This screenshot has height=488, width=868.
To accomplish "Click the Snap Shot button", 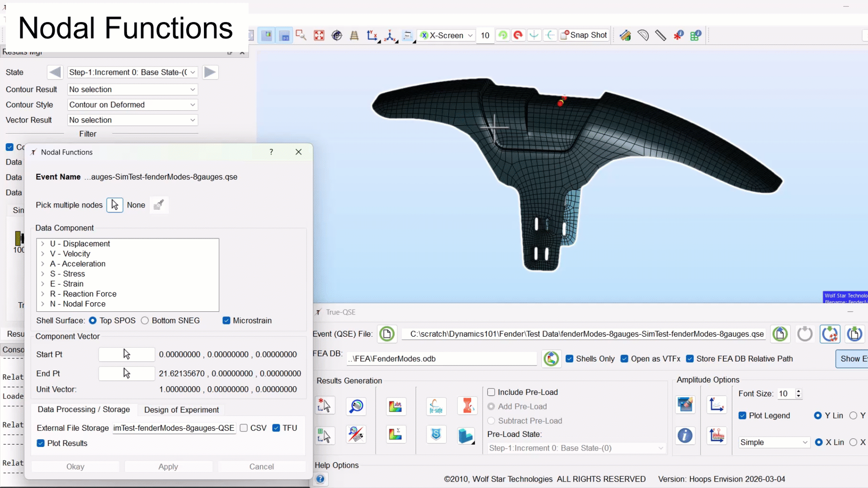I will pyautogui.click(x=584, y=35).
